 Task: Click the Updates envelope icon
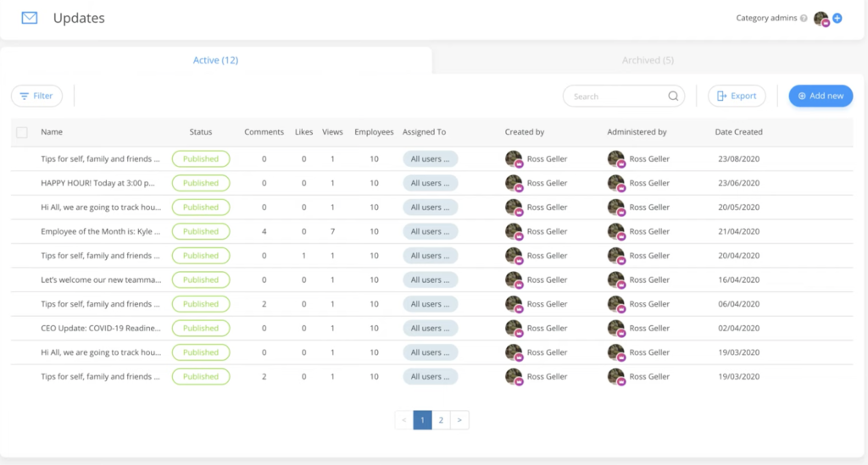click(30, 18)
